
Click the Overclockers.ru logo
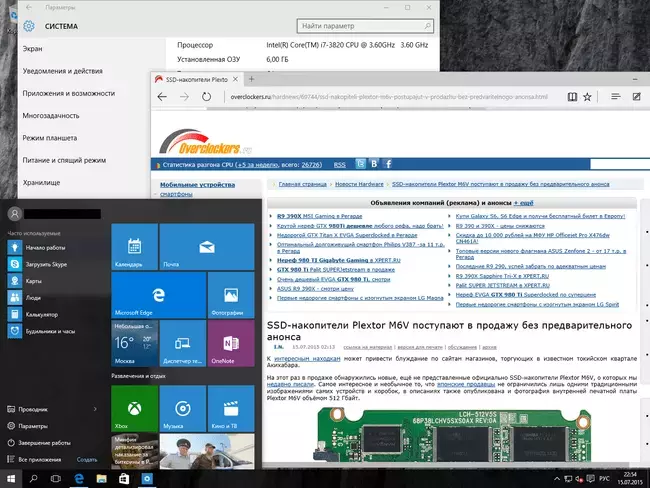pos(206,142)
